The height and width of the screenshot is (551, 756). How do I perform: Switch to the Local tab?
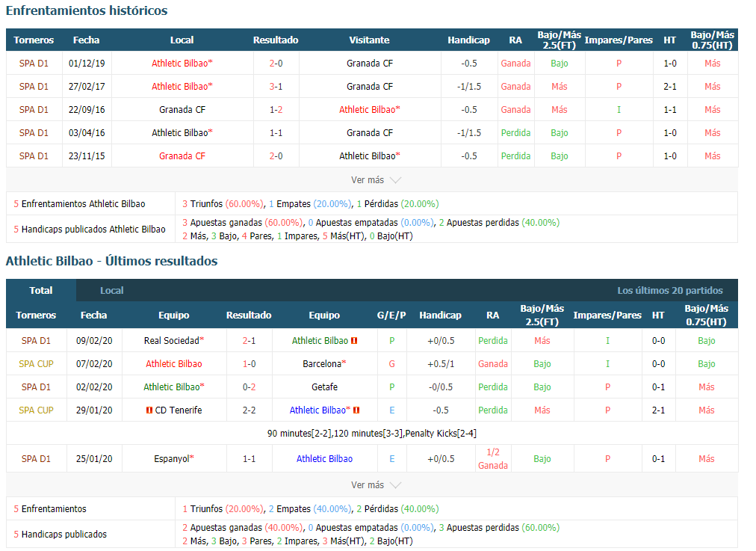coord(112,291)
